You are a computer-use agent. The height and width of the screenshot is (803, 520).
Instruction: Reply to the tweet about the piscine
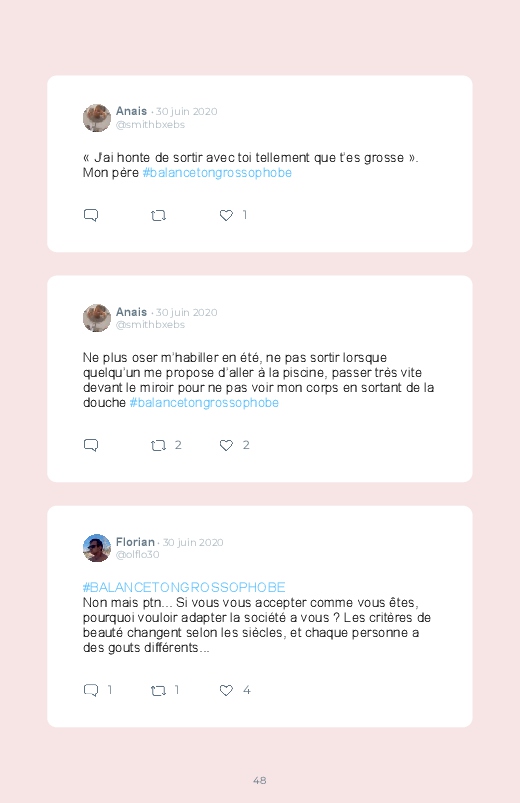click(91, 445)
